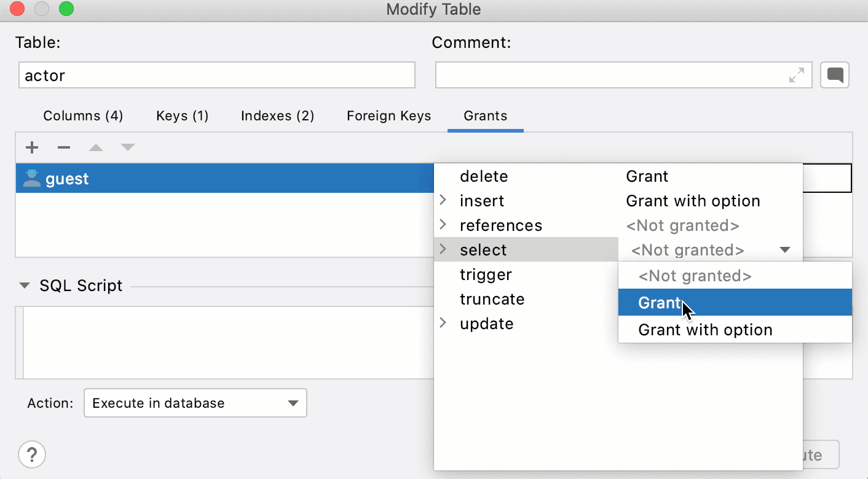
Task: Expand the insert privilege chevron
Action: pyautogui.click(x=443, y=200)
